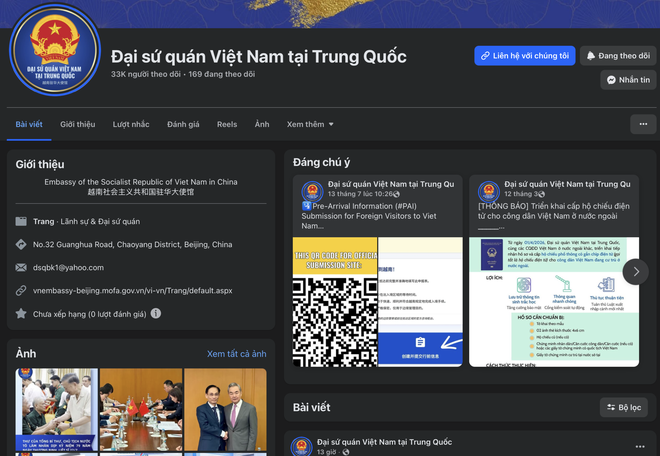Click the 13 giờ post timestamp
The width and height of the screenshot is (660, 456).
(326, 452)
